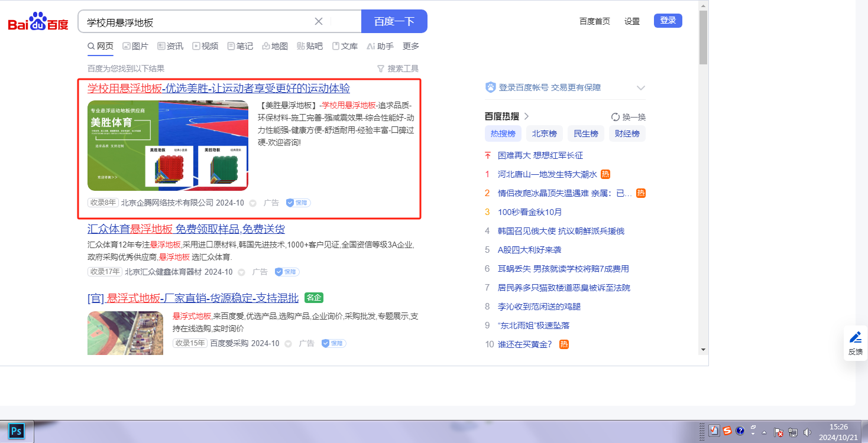
Task: Open 设置 in the top bar
Action: pyautogui.click(x=632, y=21)
